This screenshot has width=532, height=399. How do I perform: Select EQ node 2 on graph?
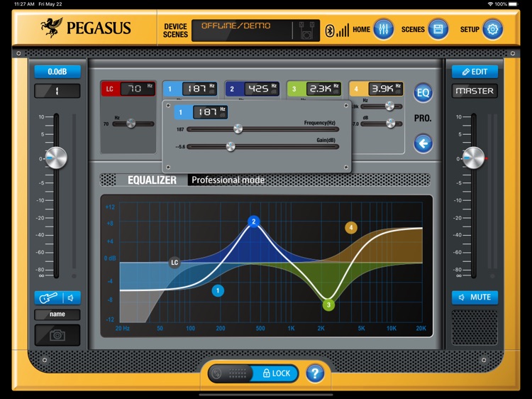point(253,222)
